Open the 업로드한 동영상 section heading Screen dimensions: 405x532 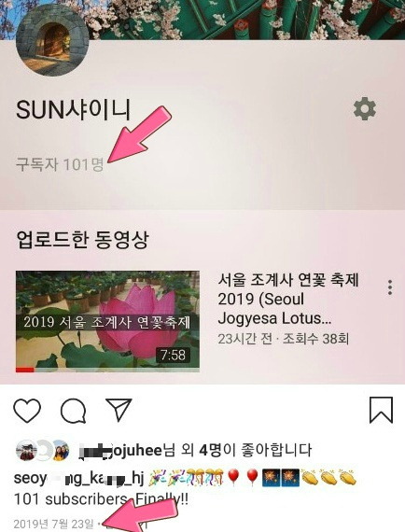click(x=82, y=240)
